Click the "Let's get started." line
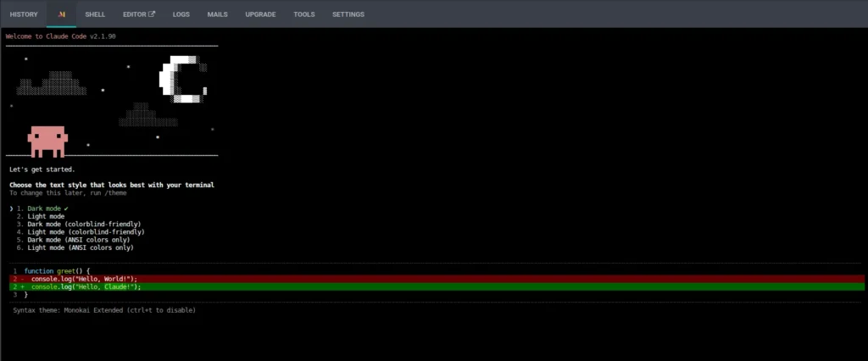Screen dimensions: 868x361 click(42, 169)
